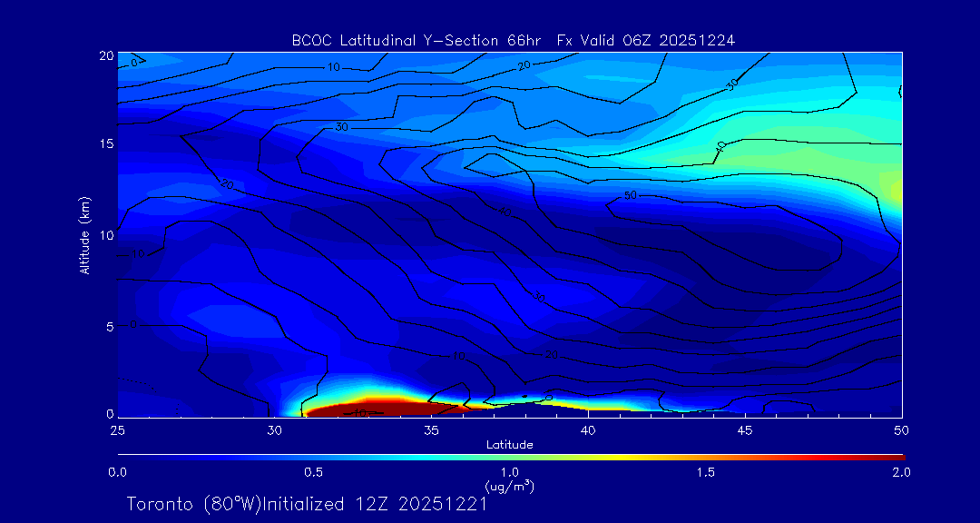Click the green midpoint of the colorbar
Viewport: 980px width, 523px height.
[x=511, y=458]
